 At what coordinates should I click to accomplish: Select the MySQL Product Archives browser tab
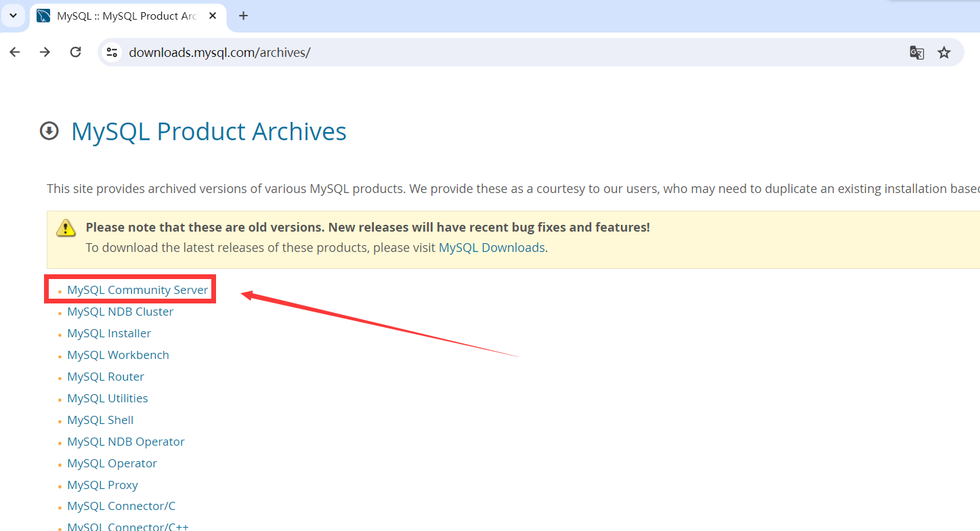128,16
